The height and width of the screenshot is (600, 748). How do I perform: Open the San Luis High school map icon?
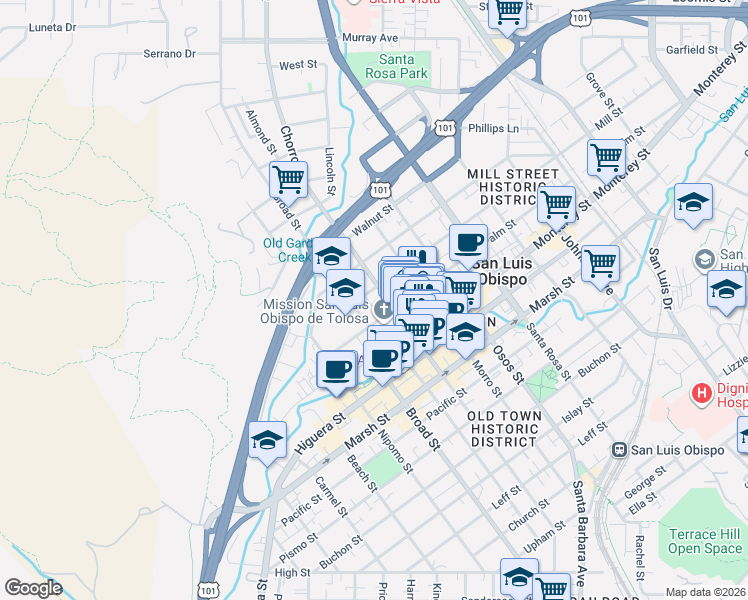[x=704, y=260]
